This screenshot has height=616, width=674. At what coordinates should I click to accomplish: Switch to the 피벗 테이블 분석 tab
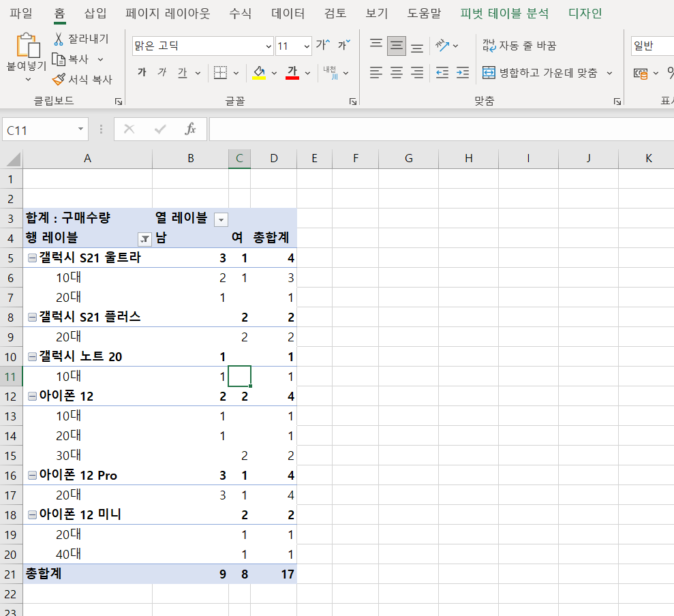(504, 14)
